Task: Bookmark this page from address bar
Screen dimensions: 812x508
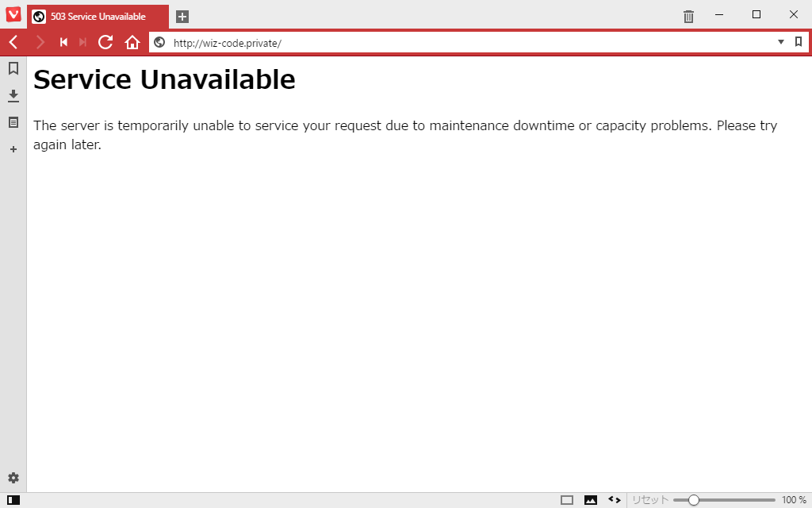Action: [799, 42]
